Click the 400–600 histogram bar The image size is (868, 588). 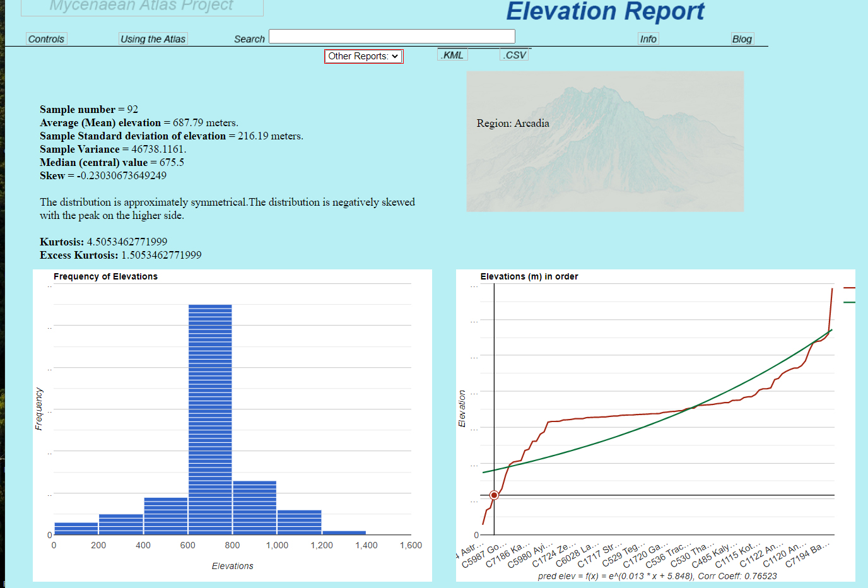coord(165,516)
